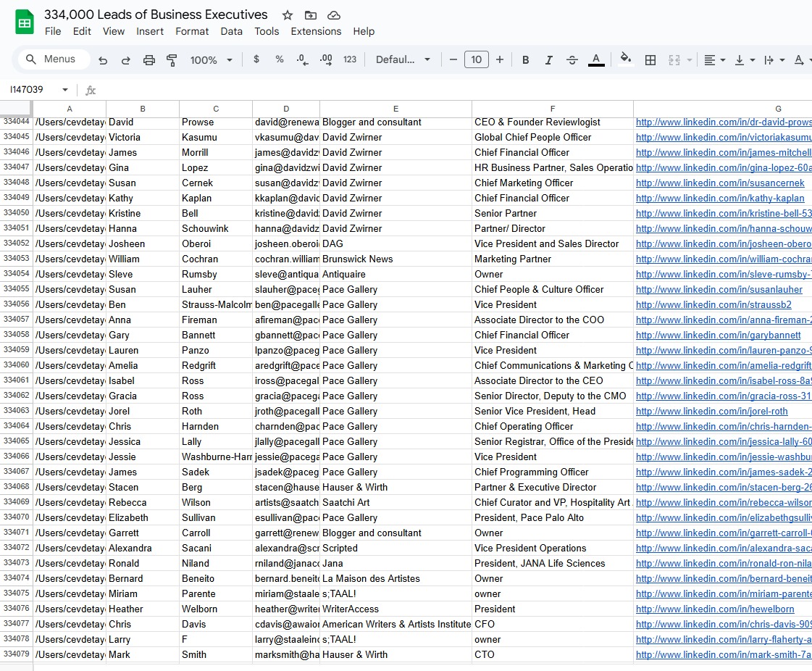Open the hewelborn LinkedIn link
Image resolution: width=812 pixels, height=671 pixels.
[x=715, y=609]
